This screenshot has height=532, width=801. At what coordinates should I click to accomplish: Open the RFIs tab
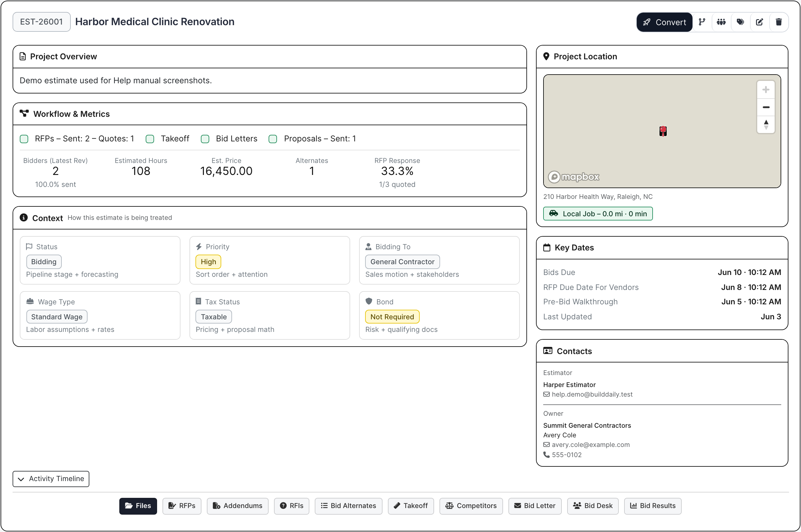(291, 506)
